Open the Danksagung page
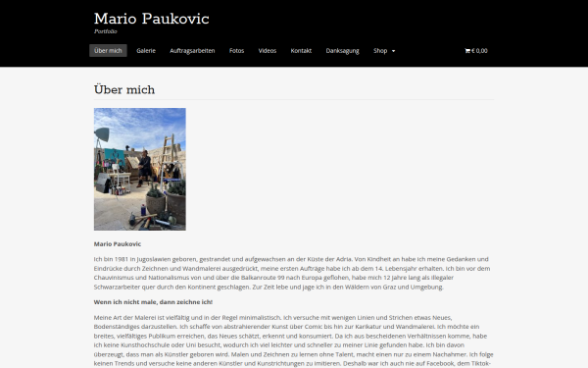The height and width of the screenshot is (368, 588). tap(342, 51)
